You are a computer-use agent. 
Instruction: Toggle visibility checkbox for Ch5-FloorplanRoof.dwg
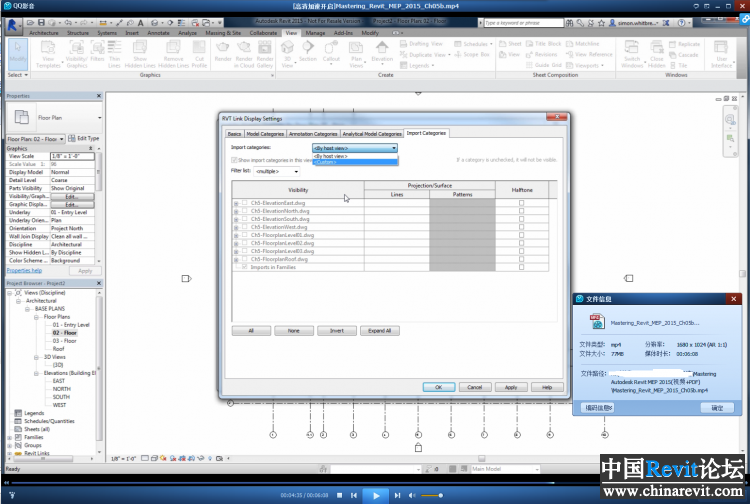244,259
